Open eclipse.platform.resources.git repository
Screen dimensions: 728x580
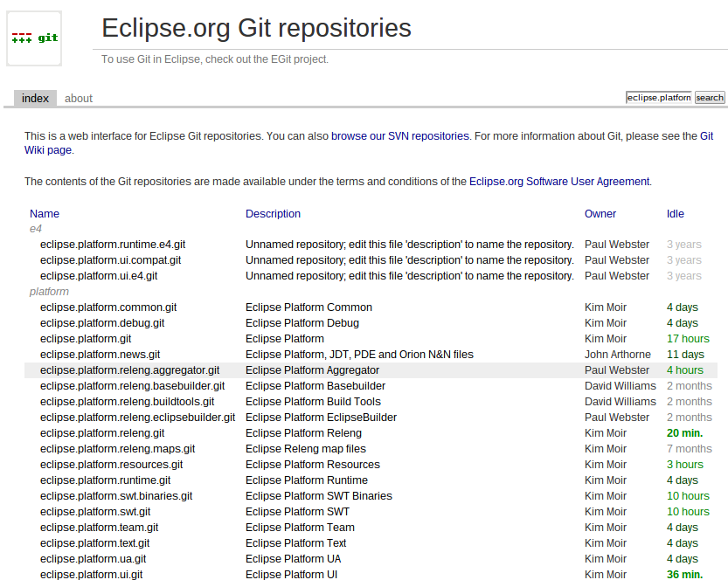tap(112, 465)
